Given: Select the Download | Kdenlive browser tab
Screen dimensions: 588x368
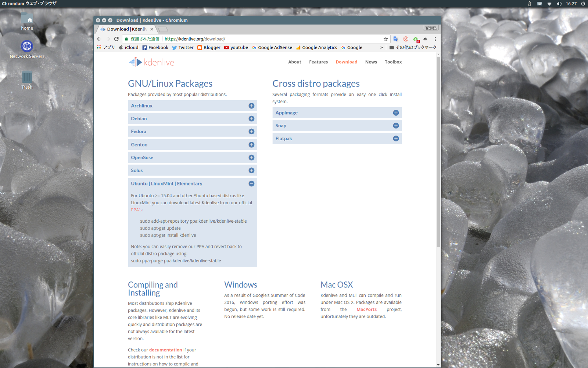Looking at the screenshot, I should coord(126,29).
